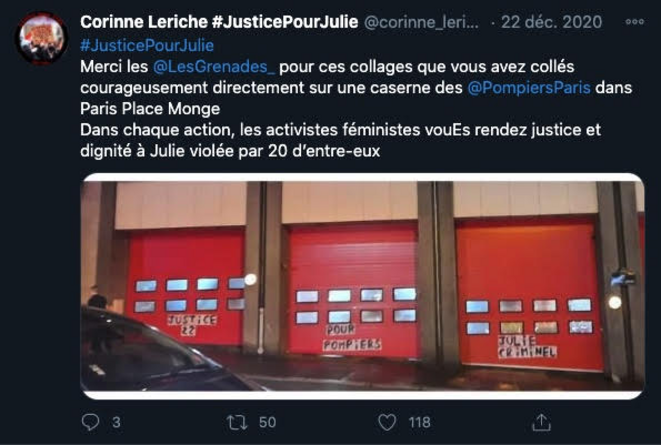This screenshot has width=661, height=445.
Task: Click the reply speech bubble icon
Action: (x=90, y=422)
